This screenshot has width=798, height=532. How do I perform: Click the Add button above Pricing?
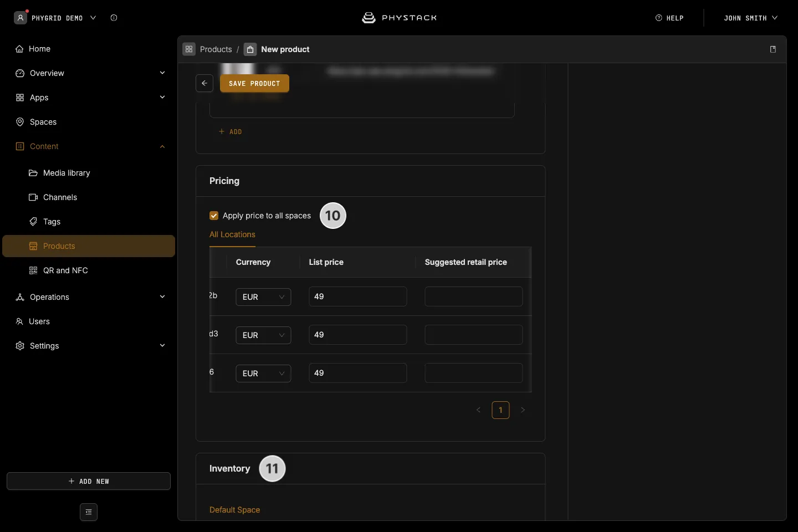(231, 132)
